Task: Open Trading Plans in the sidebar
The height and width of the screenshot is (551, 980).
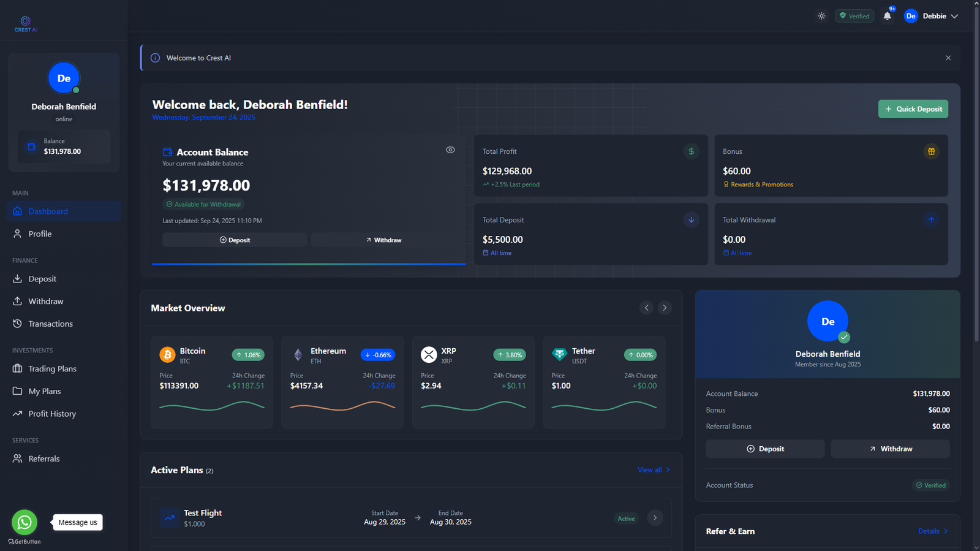Action: click(x=52, y=369)
